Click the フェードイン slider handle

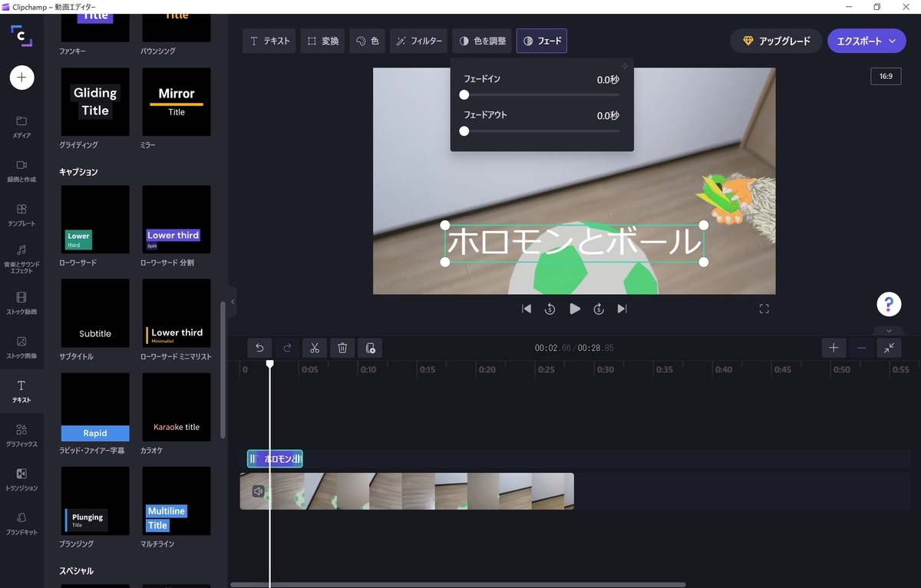click(464, 95)
